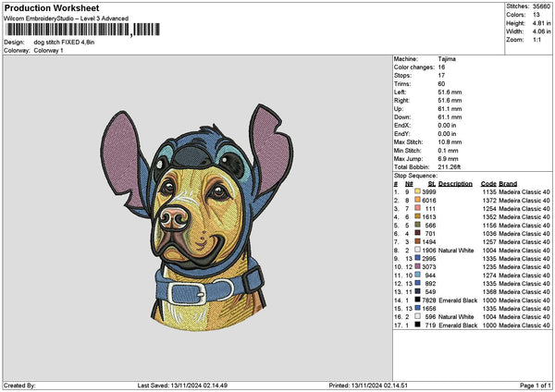This screenshot has height=392, width=555.
Task: Click the white swatch in stop 16
Action: click(x=417, y=316)
